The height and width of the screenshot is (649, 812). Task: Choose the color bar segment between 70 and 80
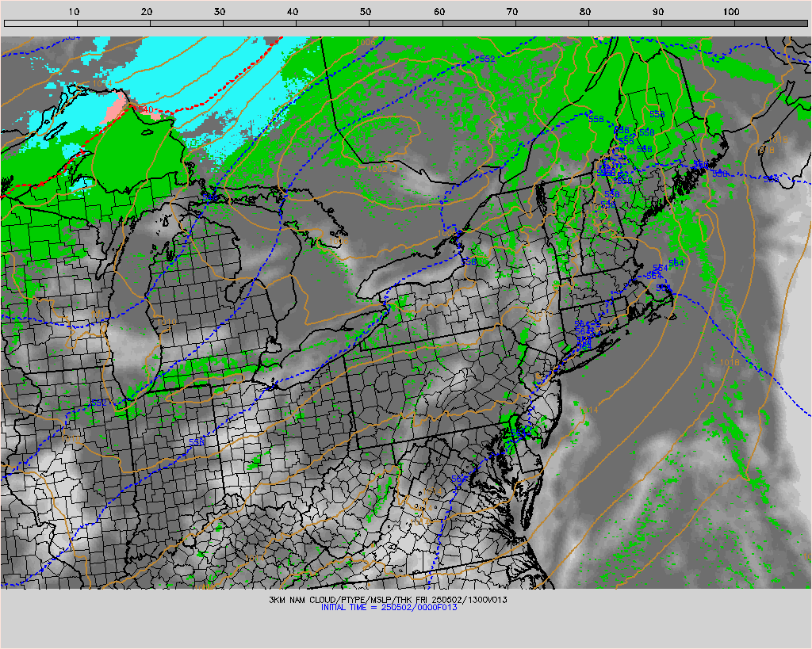[552, 23]
